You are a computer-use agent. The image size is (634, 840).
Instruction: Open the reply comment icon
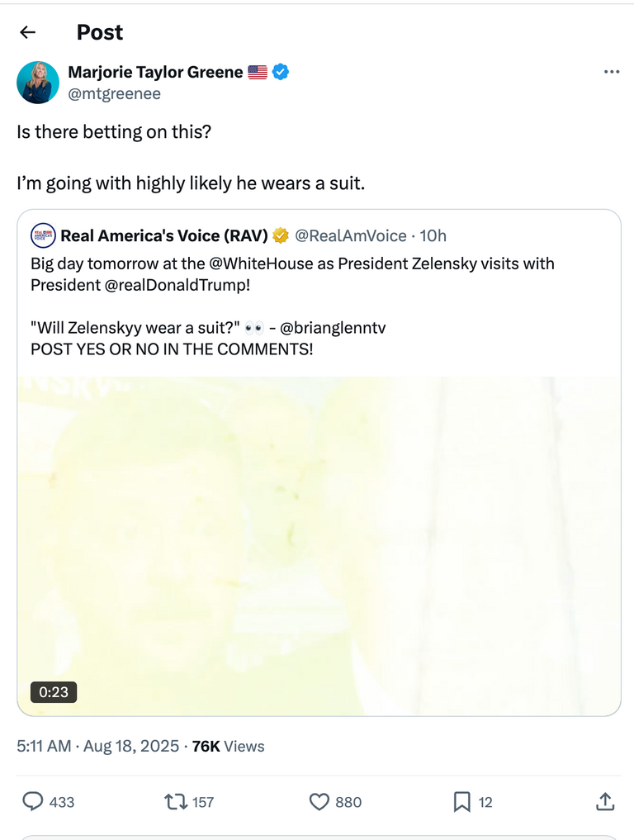33,801
